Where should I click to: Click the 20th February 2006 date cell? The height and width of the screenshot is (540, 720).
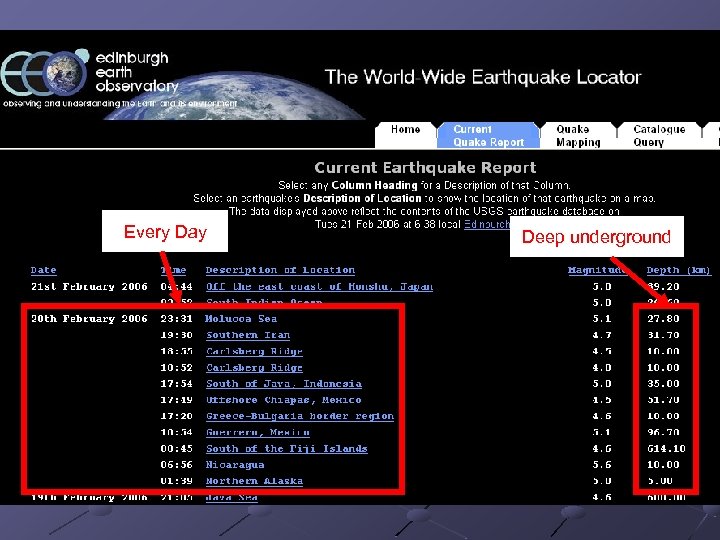89,319
